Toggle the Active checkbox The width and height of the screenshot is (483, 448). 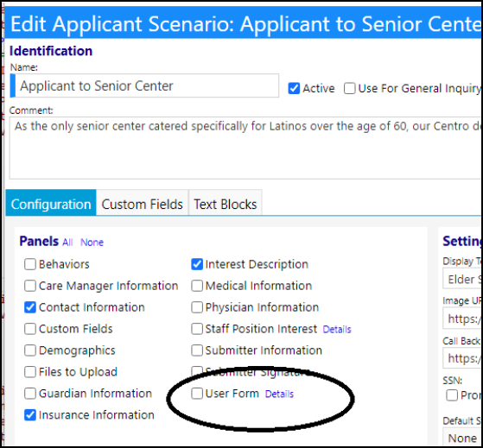pos(294,89)
